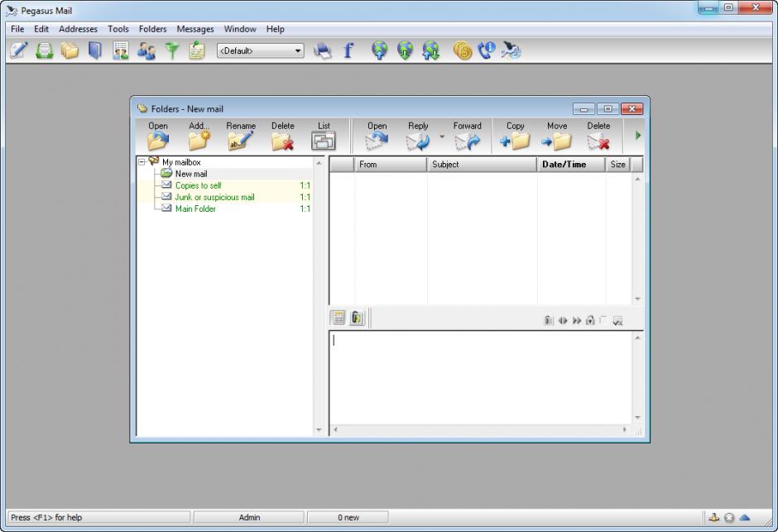This screenshot has width=778, height=532.
Task: Select the Copies to self folder
Action: (x=198, y=185)
